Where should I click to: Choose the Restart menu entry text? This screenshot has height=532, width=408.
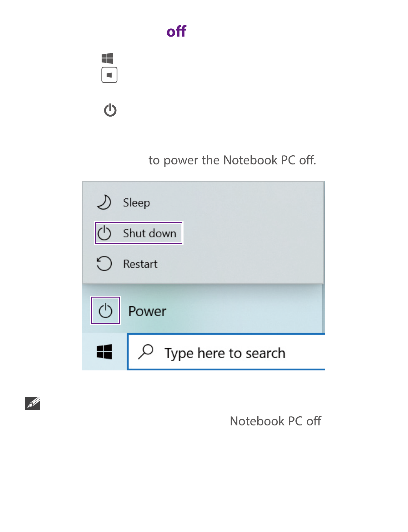click(x=140, y=264)
